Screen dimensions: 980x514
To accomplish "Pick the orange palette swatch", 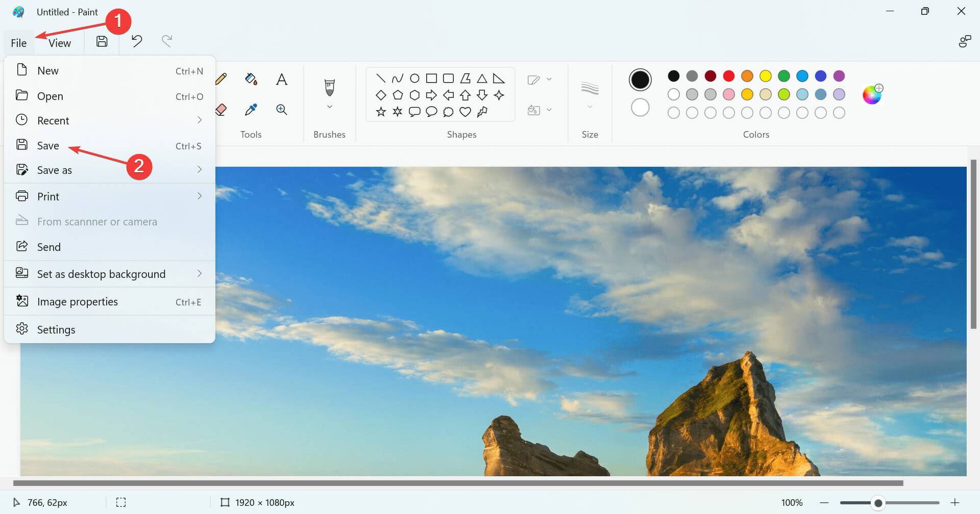I will (x=747, y=76).
